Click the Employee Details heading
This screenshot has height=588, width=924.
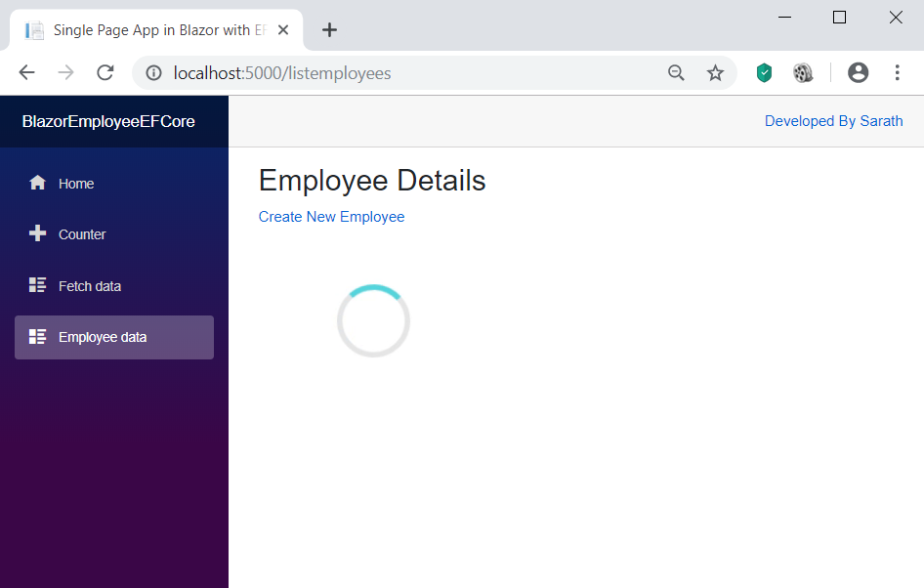[372, 181]
